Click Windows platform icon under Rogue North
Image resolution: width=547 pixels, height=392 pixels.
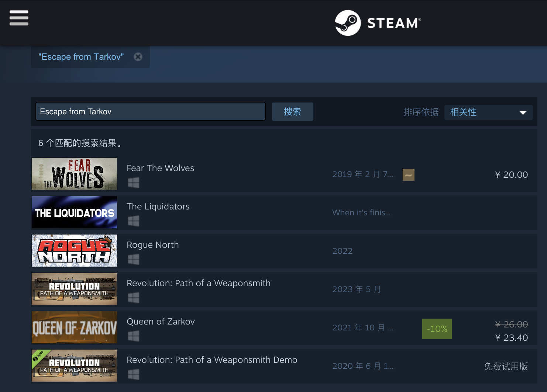134,259
